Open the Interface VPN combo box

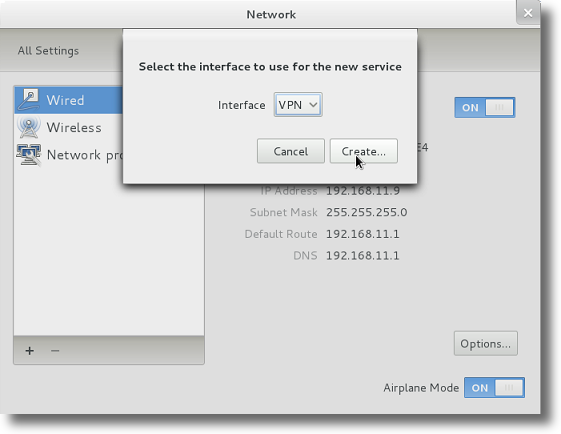[298, 104]
